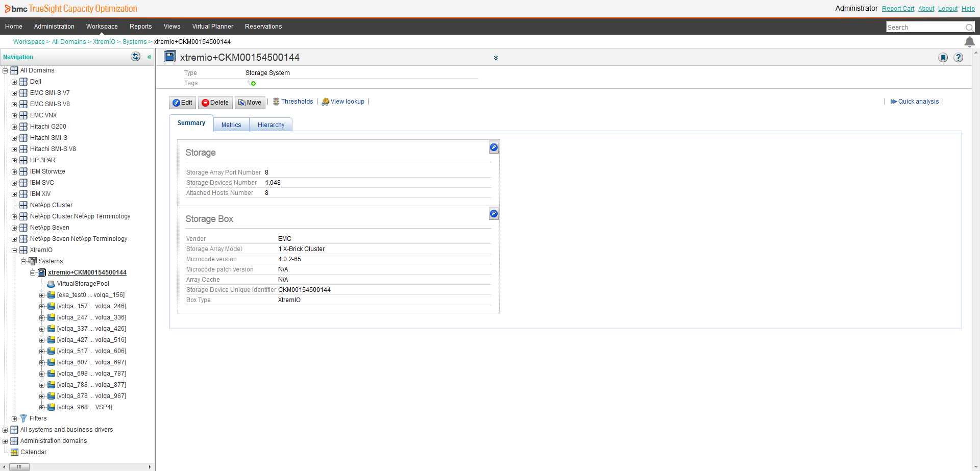Open the Report Cart link
The image size is (980, 471).
(898, 9)
